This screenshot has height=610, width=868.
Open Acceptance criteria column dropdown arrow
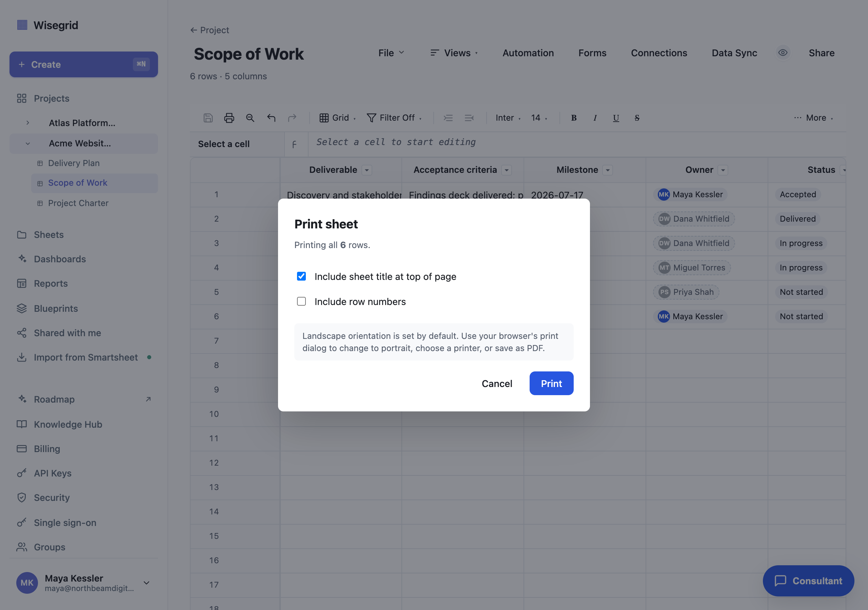point(507,170)
